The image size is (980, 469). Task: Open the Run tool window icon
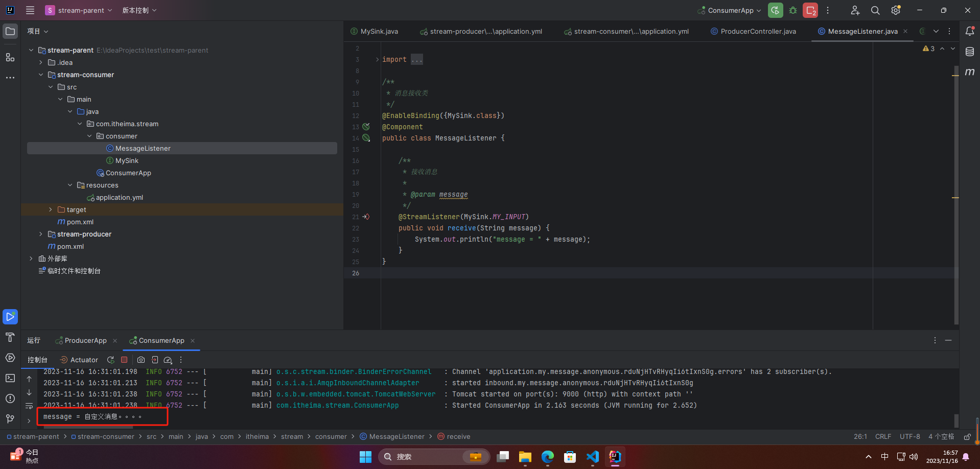click(10, 317)
